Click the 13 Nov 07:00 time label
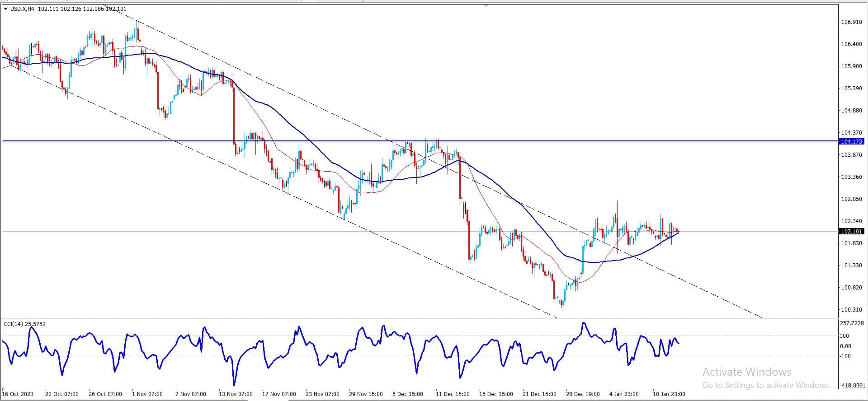 pos(236,394)
